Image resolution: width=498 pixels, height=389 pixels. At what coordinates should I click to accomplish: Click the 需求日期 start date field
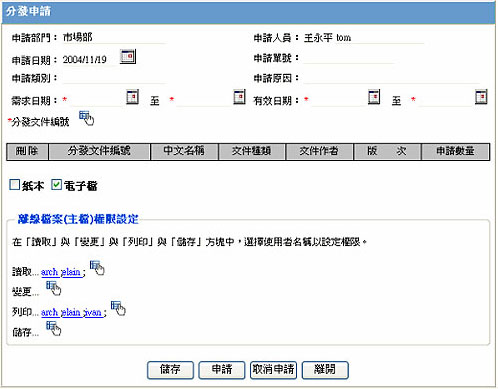[x=97, y=100]
